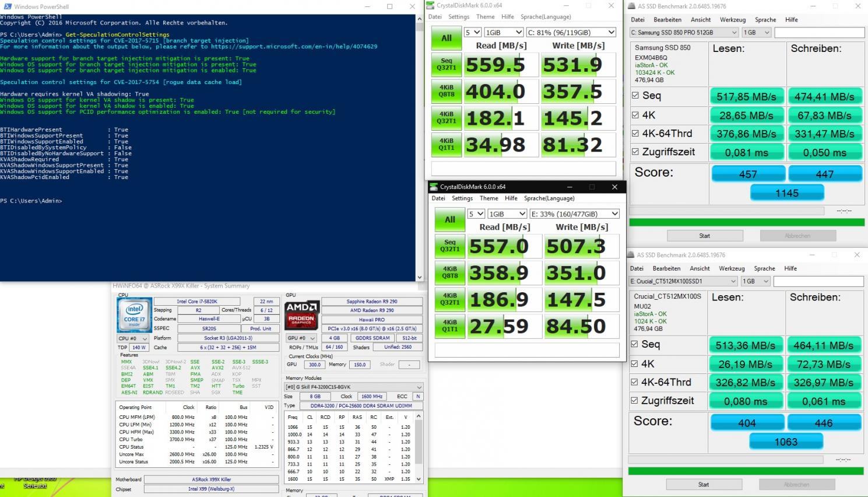The height and width of the screenshot is (497, 868).
Task: Expand the G Skill memory module dropdown
Action: (x=353, y=387)
